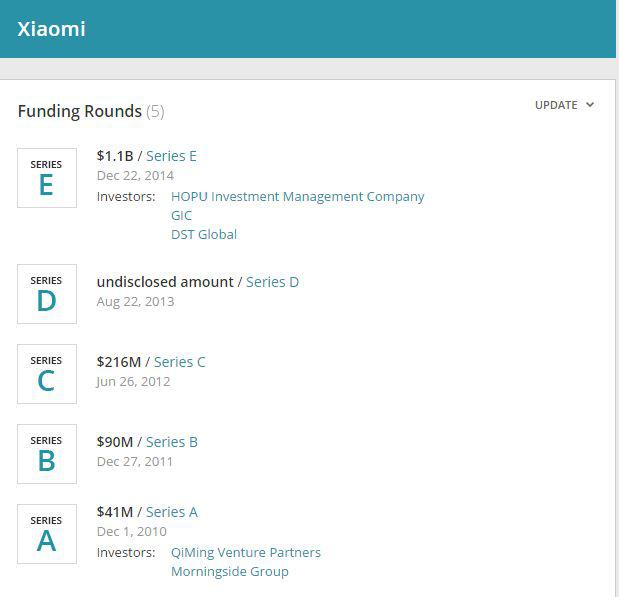The width and height of the screenshot is (619, 597).
Task: Open the Series A round link
Action: [x=172, y=512]
